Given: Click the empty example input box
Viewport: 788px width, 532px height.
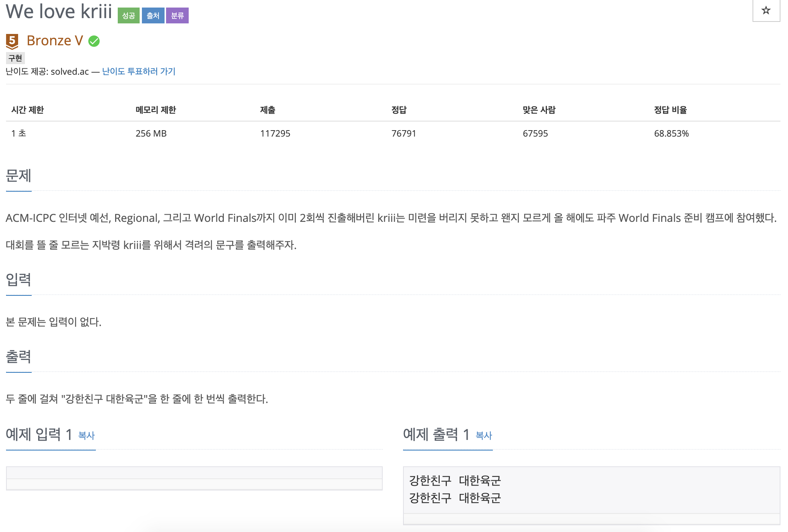Looking at the screenshot, I should 194,478.
